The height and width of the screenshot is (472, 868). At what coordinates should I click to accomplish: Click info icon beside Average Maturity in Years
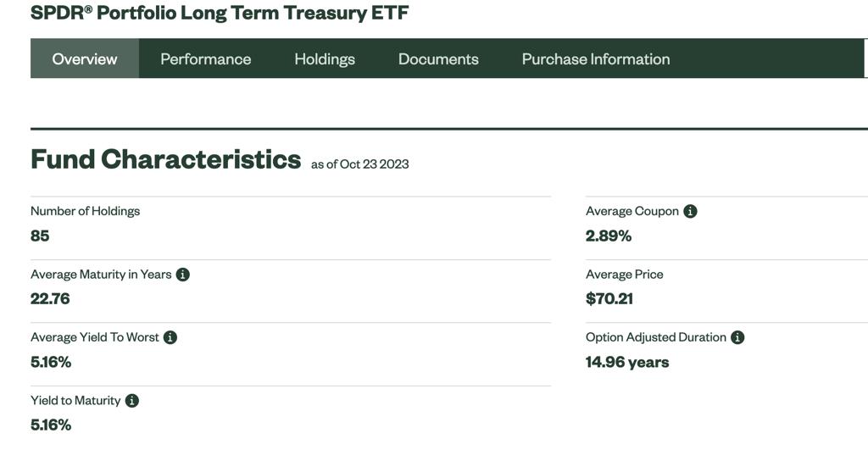[x=183, y=275]
